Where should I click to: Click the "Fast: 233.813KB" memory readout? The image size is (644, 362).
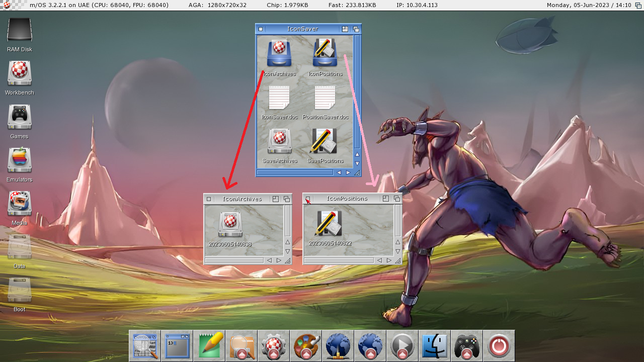353,5
